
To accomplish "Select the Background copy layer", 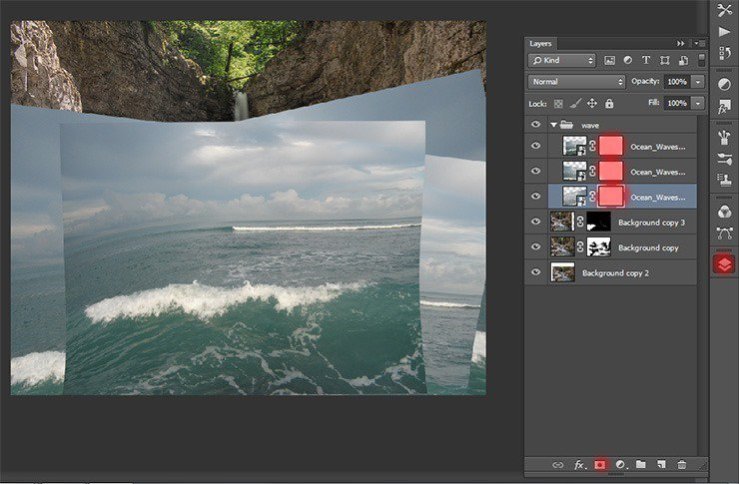I will click(648, 247).
